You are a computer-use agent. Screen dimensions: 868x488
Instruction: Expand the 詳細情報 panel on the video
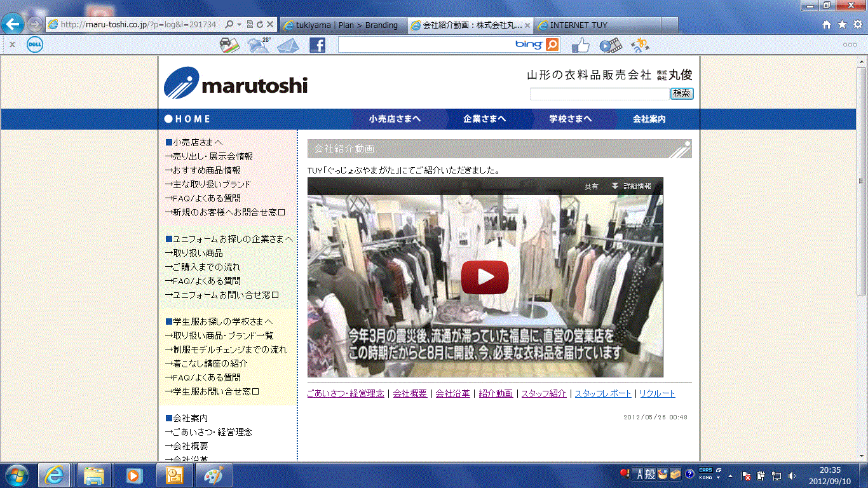[631, 186]
